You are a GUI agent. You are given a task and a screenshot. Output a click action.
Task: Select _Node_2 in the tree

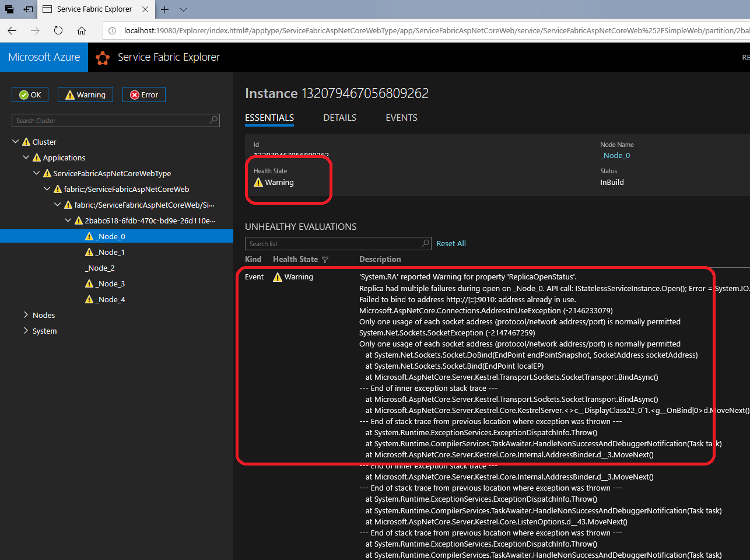(100, 268)
